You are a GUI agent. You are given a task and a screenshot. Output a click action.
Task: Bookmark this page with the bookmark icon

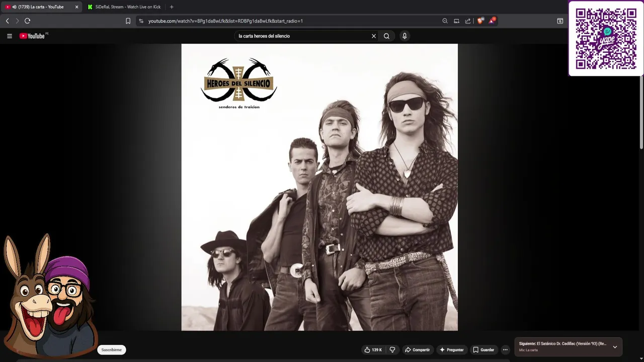pyautogui.click(x=128, y=21)
